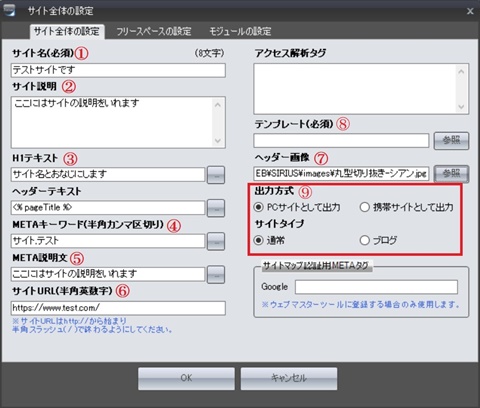
Task: Click down arrow of サイト説明 scrollbar
Action: coord(218,141)
